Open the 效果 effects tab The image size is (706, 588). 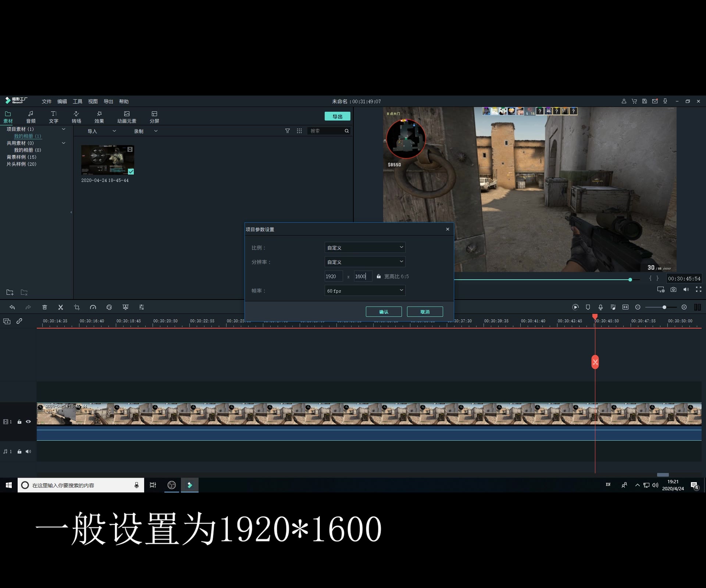pos(99,117)
